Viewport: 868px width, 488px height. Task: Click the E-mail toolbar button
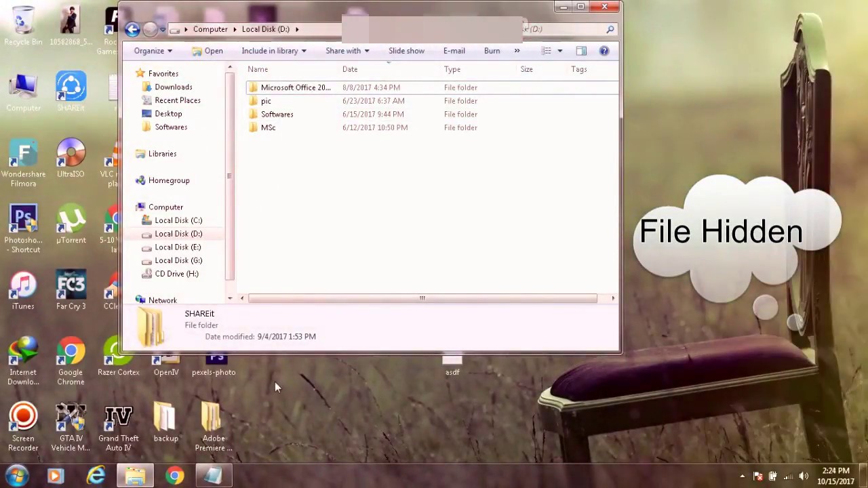454,51
